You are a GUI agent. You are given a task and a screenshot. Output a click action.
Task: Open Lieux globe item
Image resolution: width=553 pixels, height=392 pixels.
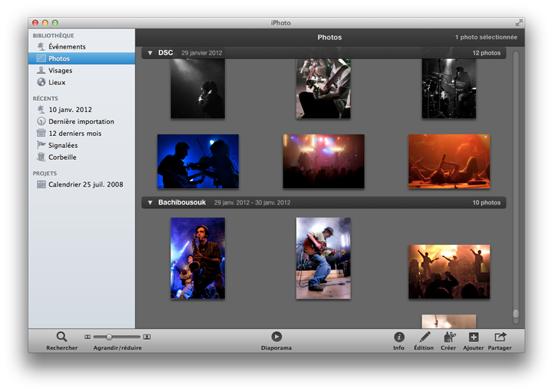57,83
